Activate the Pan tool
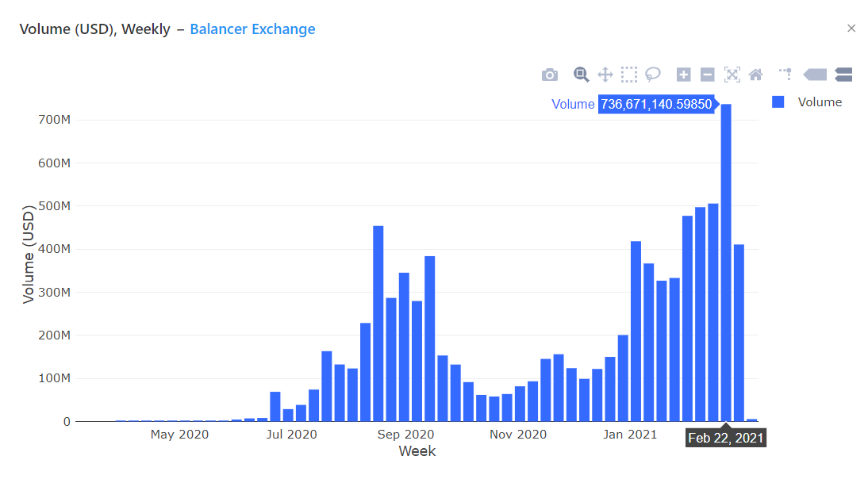Screen dimensions: 868x479 pyautogui.click(x=605, y=74)
